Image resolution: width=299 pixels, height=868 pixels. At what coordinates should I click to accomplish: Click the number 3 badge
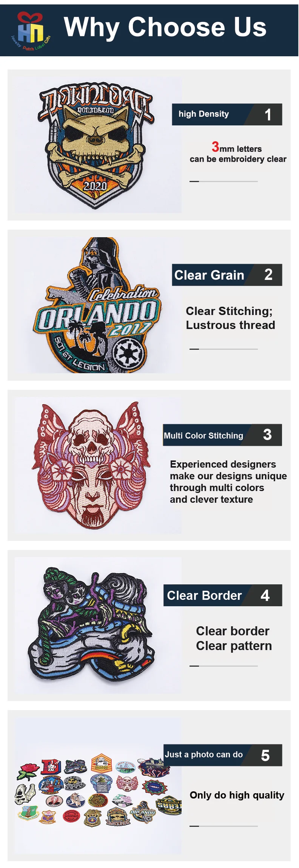tap(267, 435)
